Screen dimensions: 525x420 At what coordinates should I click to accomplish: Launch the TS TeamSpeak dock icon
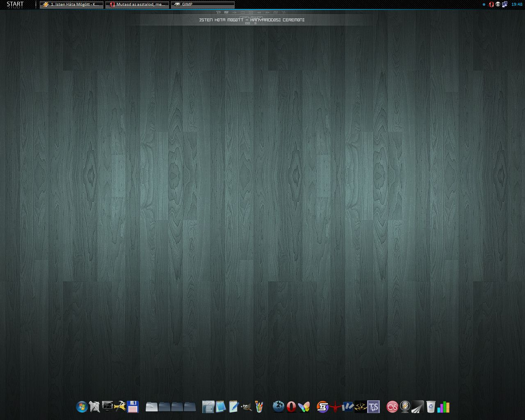[x=373, y=407]
